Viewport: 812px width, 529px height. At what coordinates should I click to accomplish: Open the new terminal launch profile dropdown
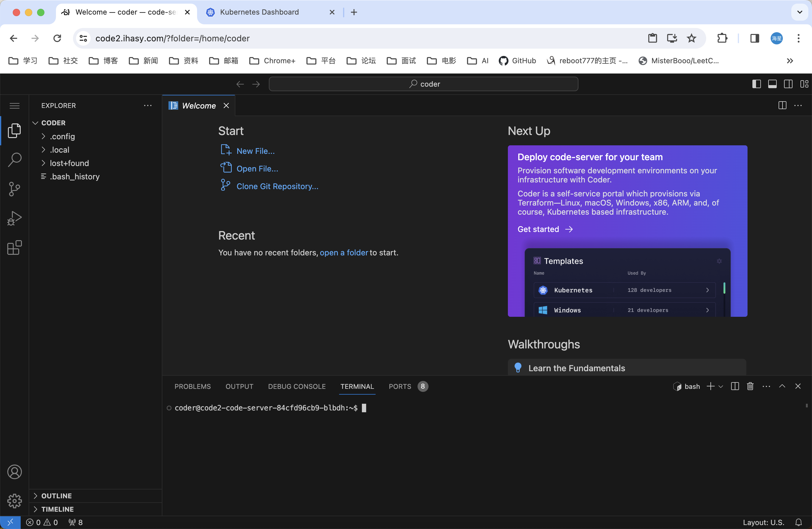[720, 386]
